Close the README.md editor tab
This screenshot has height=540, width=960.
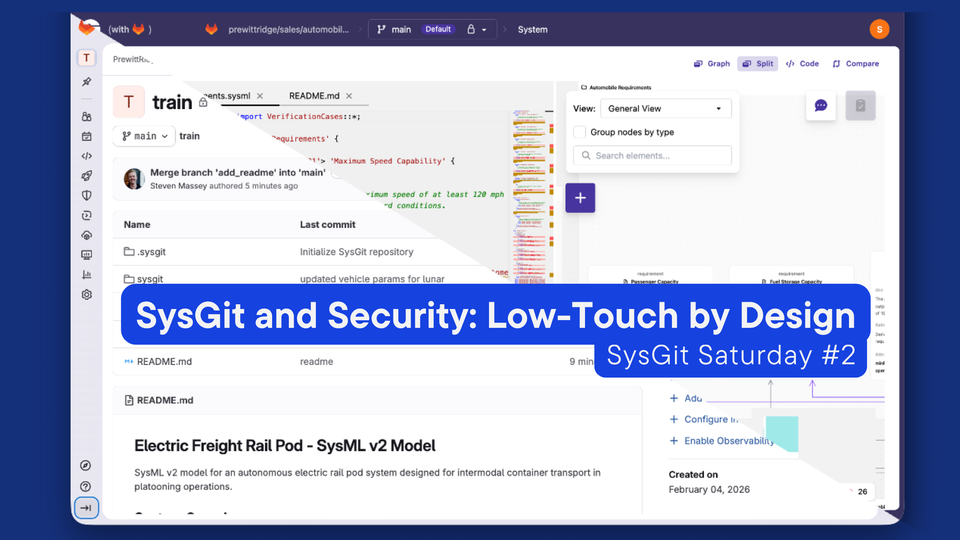tap(349, 96)
